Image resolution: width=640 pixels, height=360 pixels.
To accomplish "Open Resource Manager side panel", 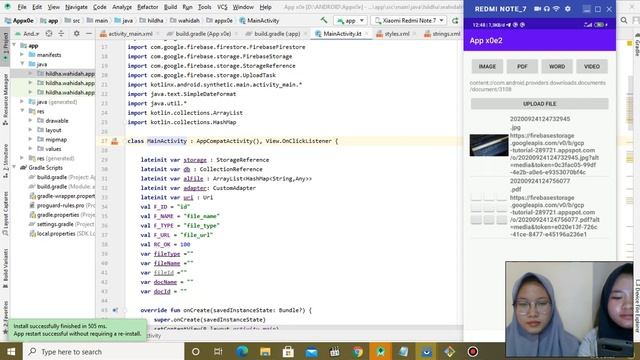I will pos(5,99).
